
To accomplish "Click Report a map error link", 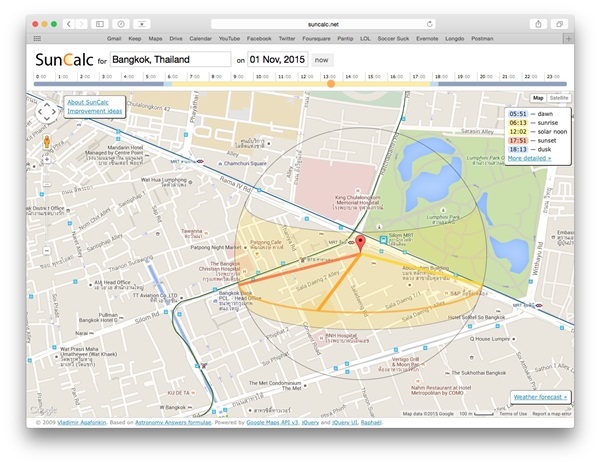I will click(x=551, y=414).
